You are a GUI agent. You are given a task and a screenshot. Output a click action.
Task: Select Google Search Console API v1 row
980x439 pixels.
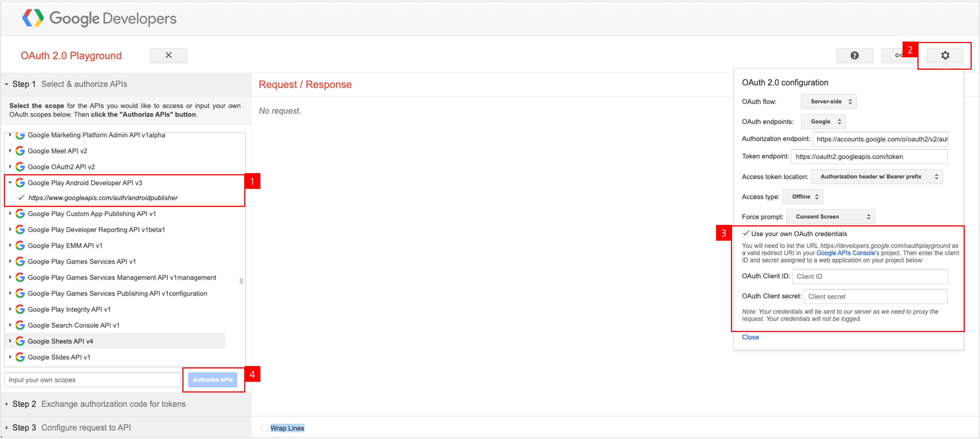coord(115,325)
